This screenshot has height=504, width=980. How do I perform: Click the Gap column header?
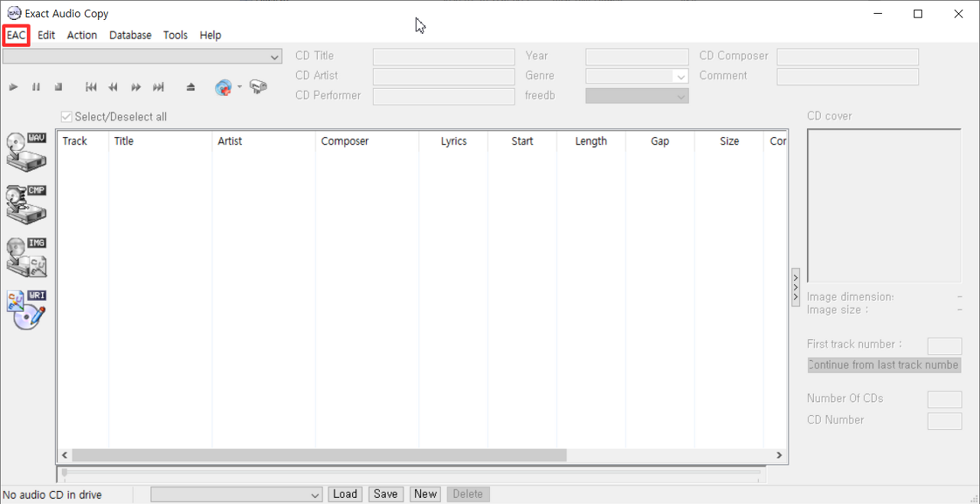coord(660,141)
